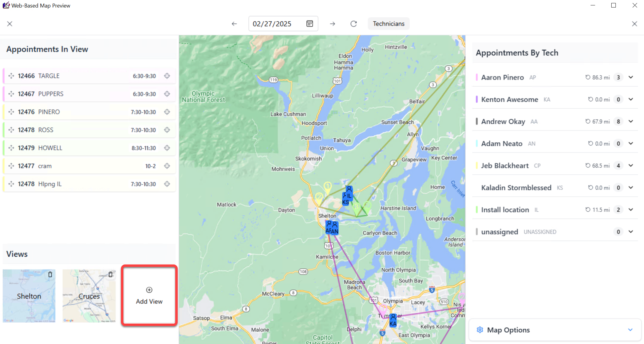Click Add View button

pyautogui.click(x=149, y=295)
